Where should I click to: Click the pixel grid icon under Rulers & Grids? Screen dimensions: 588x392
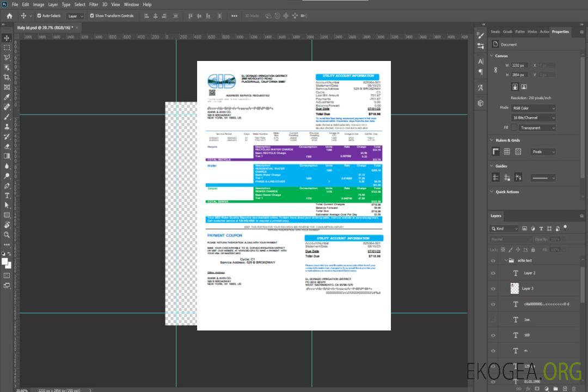click(x=518, y=152)
